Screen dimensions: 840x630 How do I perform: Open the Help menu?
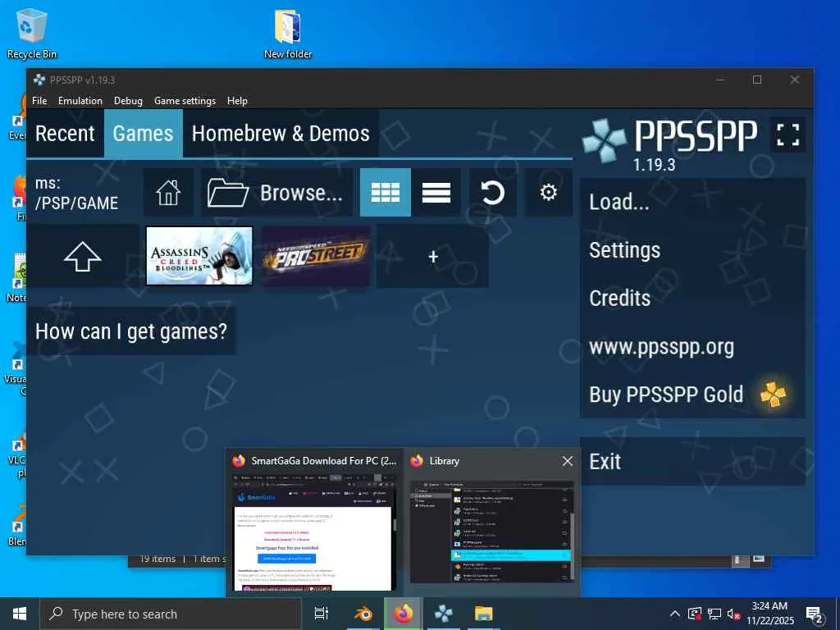pos(237,101)
